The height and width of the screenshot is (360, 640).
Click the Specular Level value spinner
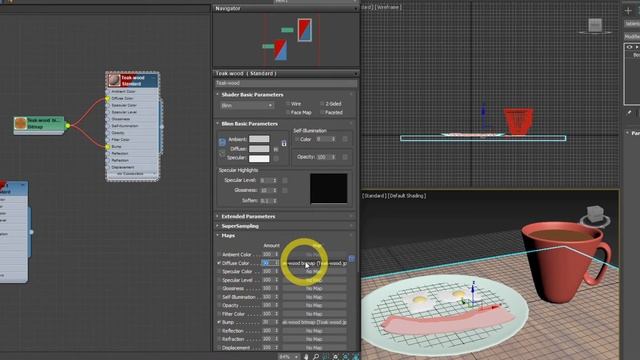click(x=275, y=180)
